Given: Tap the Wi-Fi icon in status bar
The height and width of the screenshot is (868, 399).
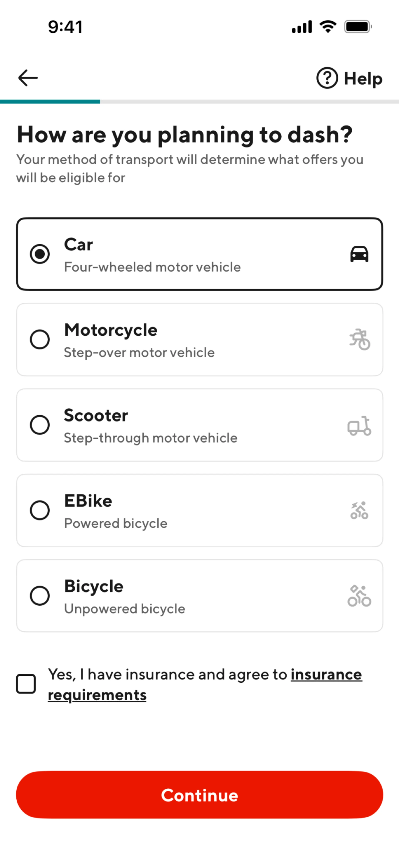Looking at the screenshot, I should [x=328, y=26].
